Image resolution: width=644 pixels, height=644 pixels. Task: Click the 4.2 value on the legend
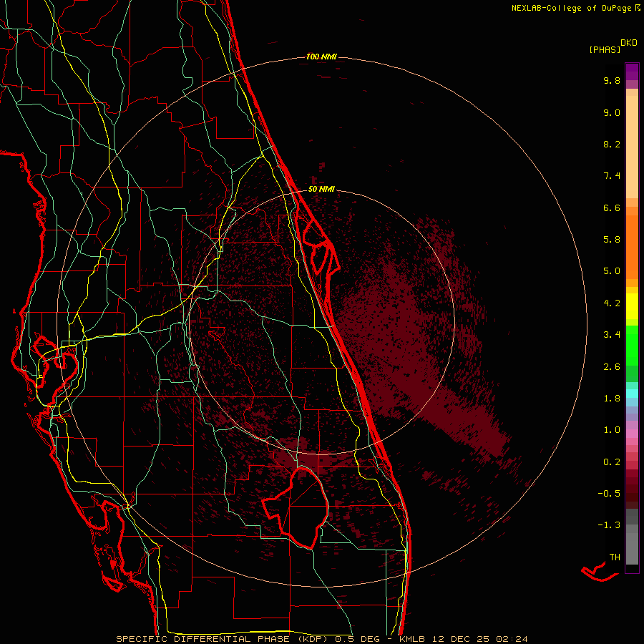coord(612,303)
